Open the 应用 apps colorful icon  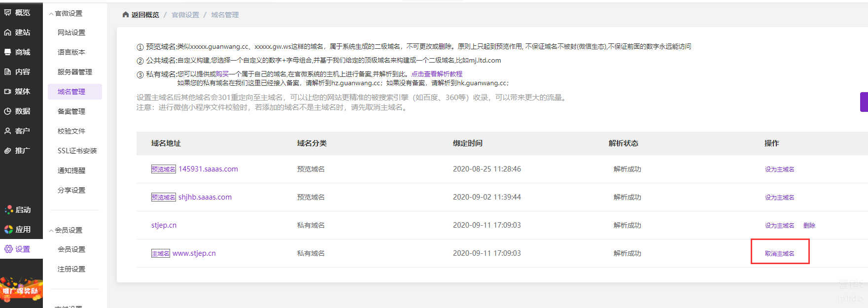[x=8, y=230]
